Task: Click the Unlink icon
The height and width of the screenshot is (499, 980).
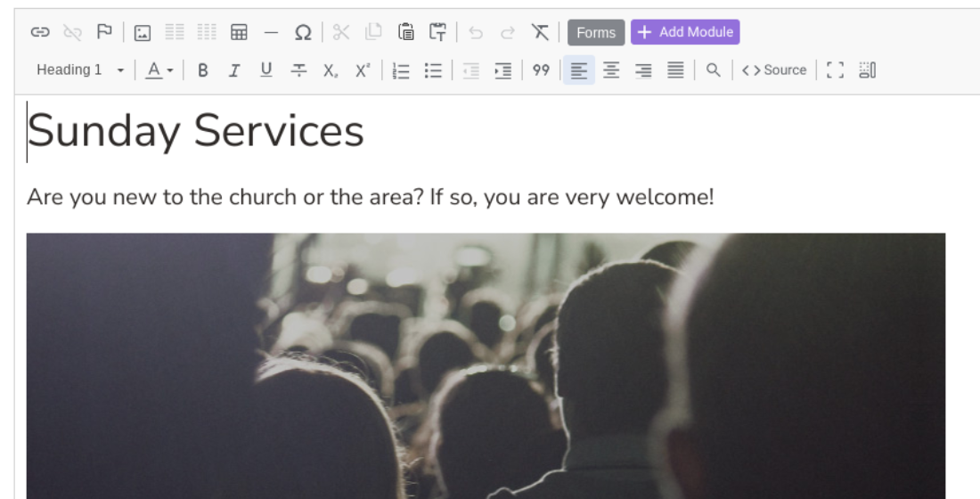Action: click(x=72, y=32)
